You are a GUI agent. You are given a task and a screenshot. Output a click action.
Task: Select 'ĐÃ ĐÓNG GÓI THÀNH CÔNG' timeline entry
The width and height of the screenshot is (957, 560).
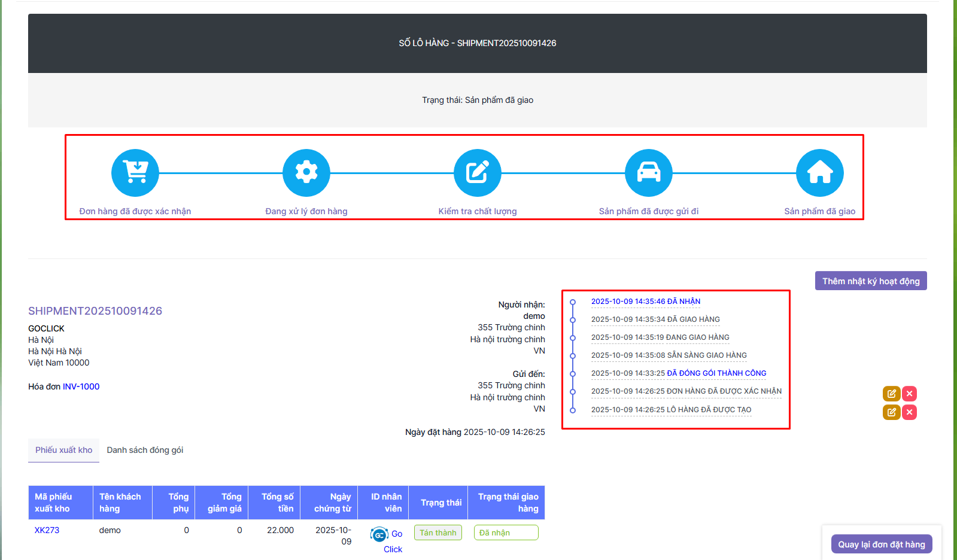(x=716, y=373)
